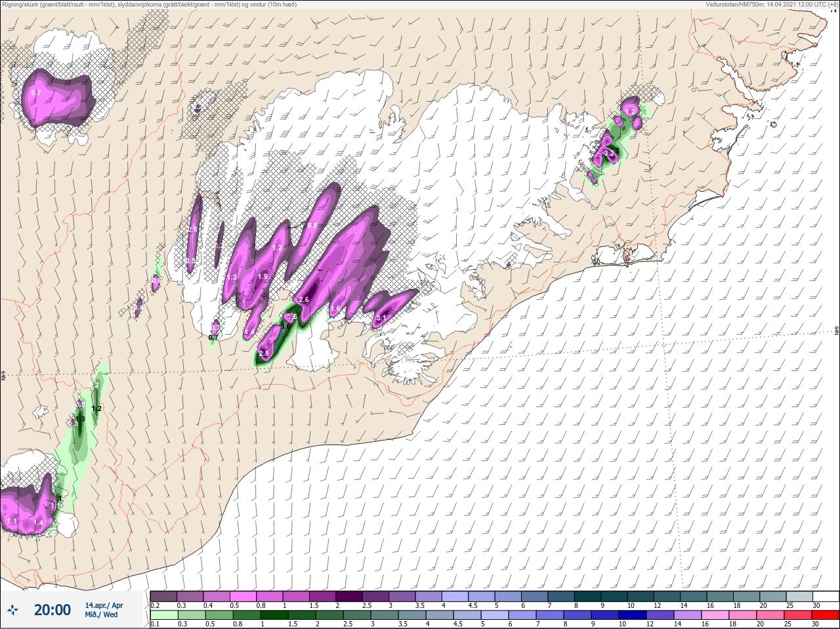840x629 pixels.
Task: Click the '14.apr./ Apr' date text
Action: (x=104, y=605)
